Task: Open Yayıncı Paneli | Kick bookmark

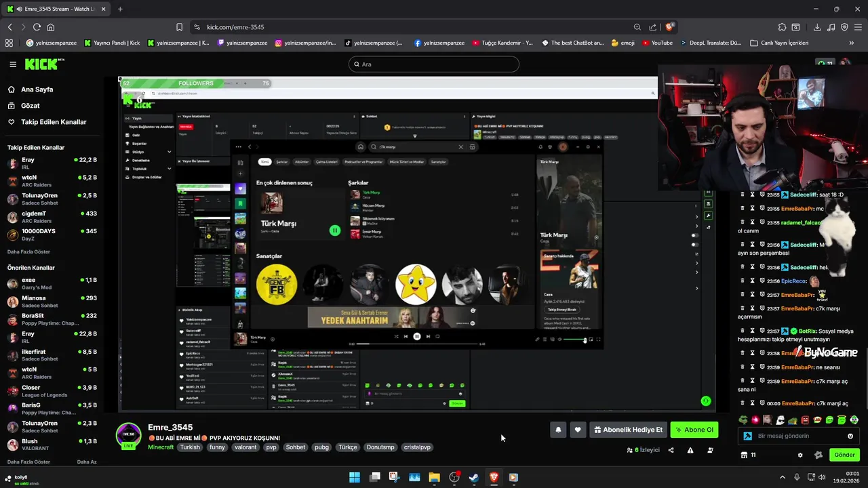Action: (x=113, y=43)
